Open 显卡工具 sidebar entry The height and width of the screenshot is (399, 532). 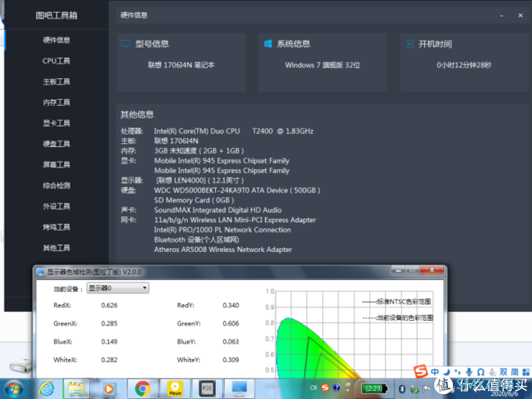tap(56, 123)
